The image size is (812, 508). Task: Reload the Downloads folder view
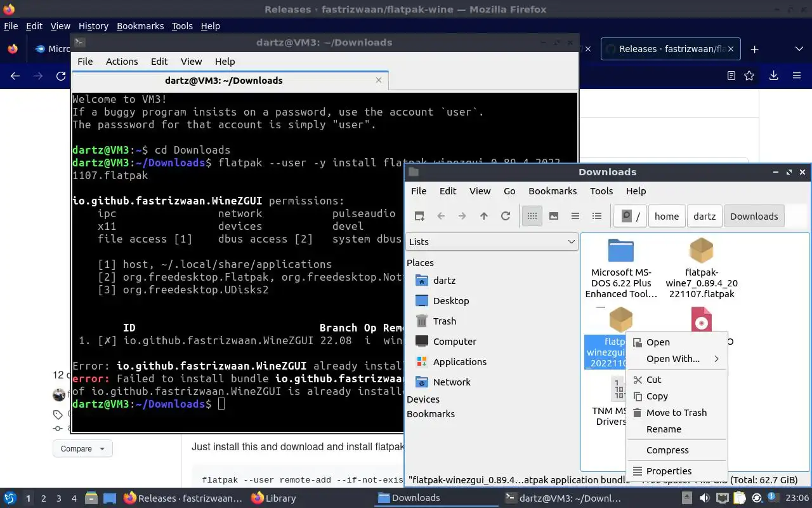point(506,216)
